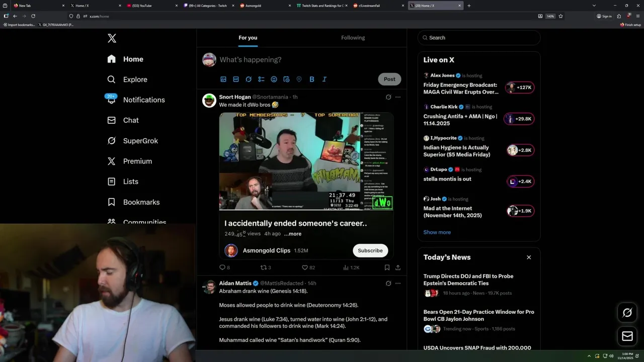Subscribe to Asmongold Clips channel
This screenshot has width=644, height=362.
370,250
